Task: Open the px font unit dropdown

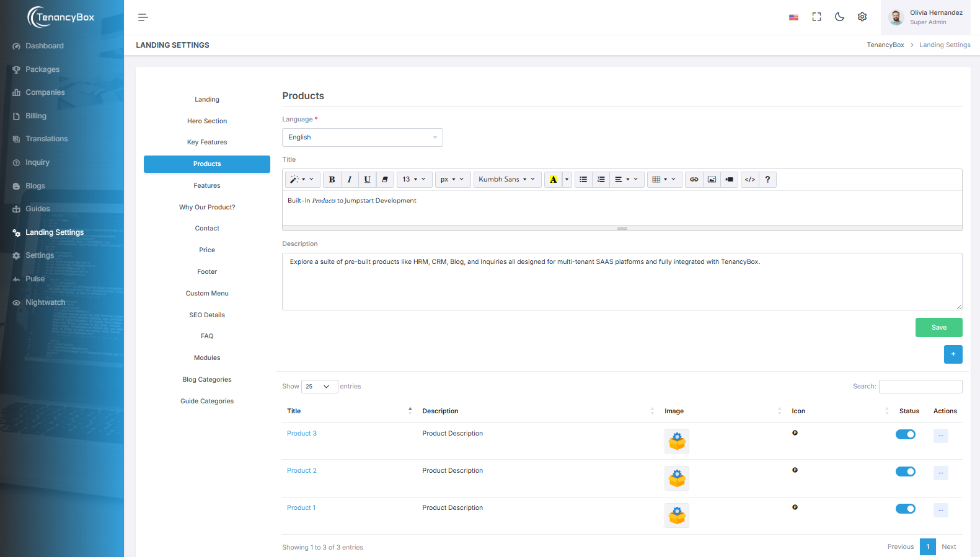Action: point(453,180)
